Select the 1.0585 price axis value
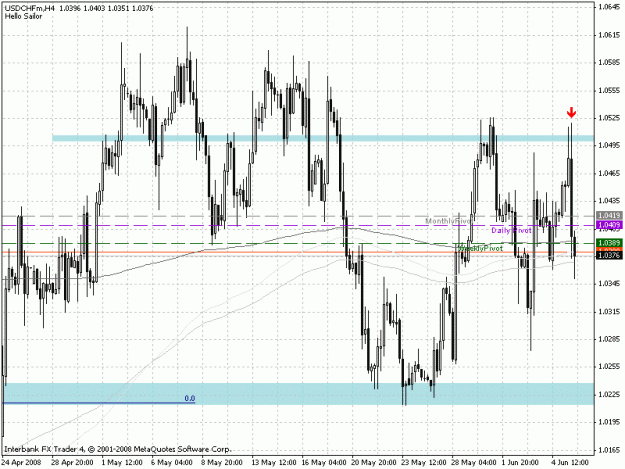This screenshot has height=469, width=625. [x=609, y=62]
